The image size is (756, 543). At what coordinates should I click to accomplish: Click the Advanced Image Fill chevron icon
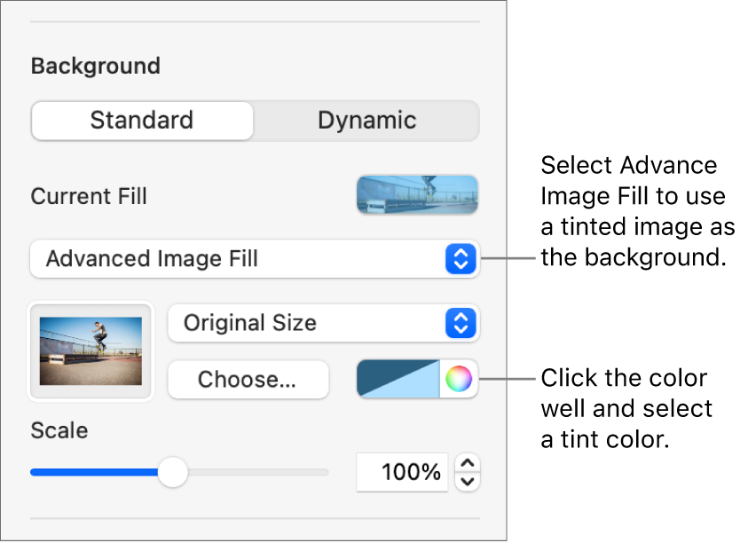tap(461, 259)
